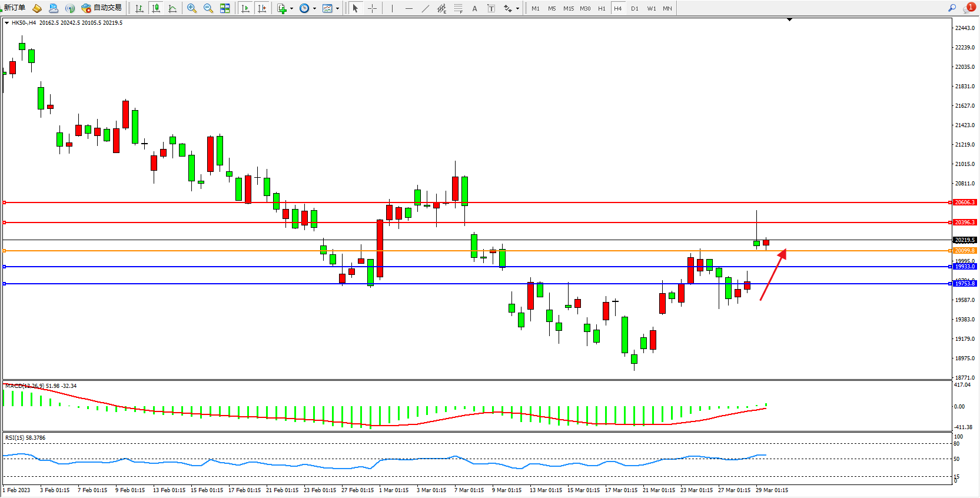The width and height of the screenshot is (980, 498).
Task: Click the orange 20099.8 price level label
Action: pyautogui.click(x=964, y=251)
